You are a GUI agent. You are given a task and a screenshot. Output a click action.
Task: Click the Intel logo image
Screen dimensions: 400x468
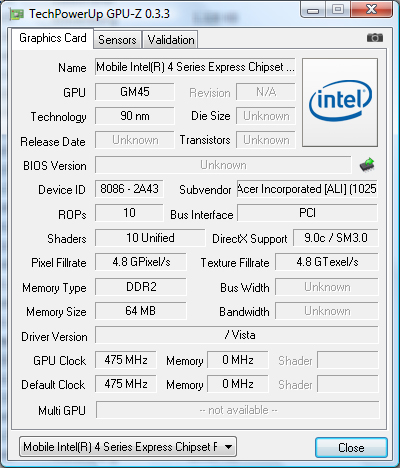click(340, 102)
